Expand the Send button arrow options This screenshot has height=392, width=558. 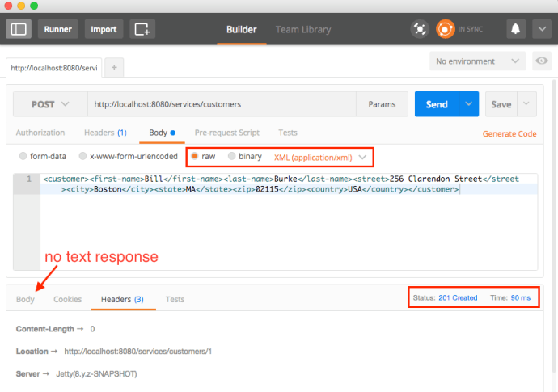467,104
